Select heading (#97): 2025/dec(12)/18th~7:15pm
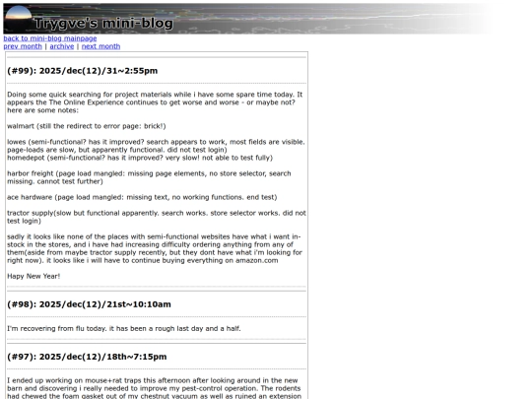The image size is (532, 399). tap(87, 357)
